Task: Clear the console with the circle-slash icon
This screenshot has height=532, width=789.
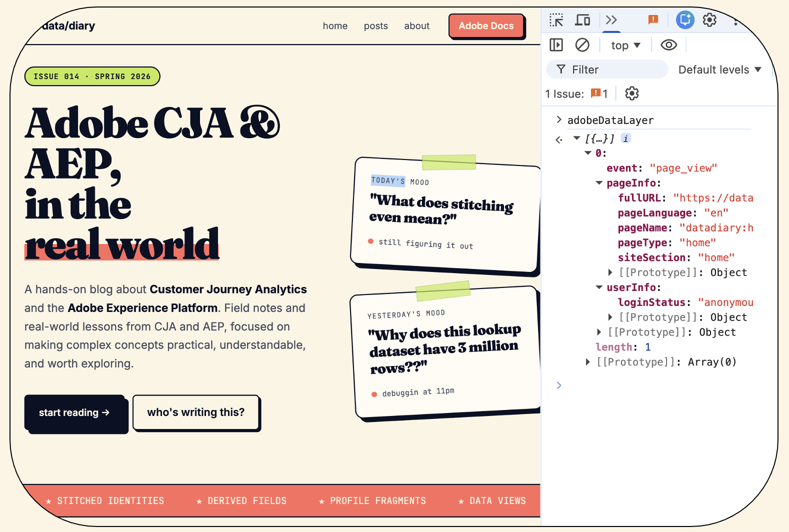Action: (582, 45)
